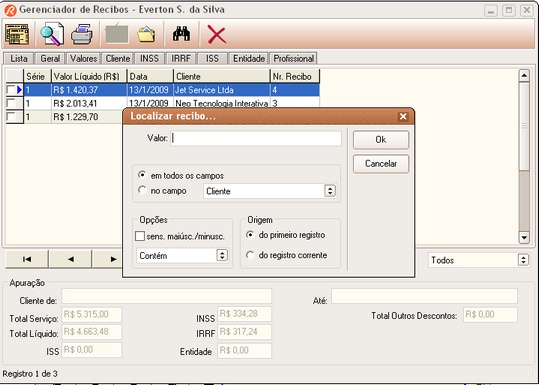Open the Todos filter dropdown
The width and height of the screenshot is (539, 385).
pyautogui.click(x=523, y=260)
